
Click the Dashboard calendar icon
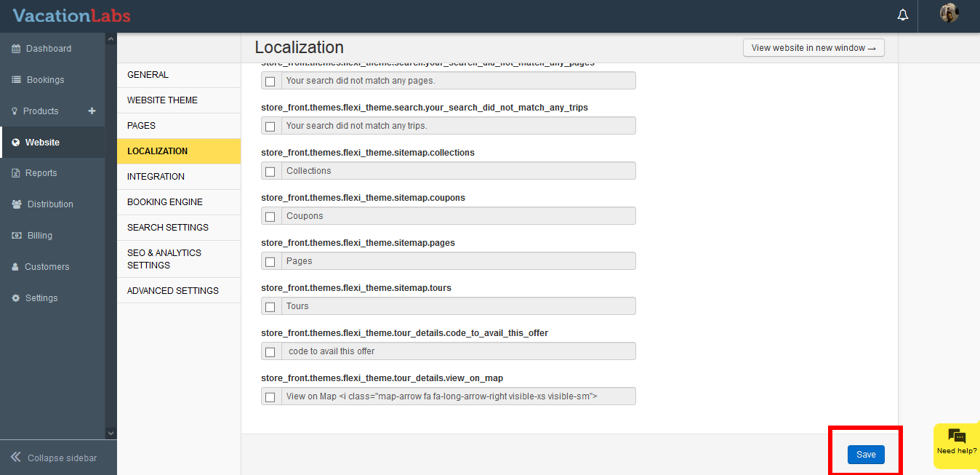pyautogui.click(x=16, y=49)
